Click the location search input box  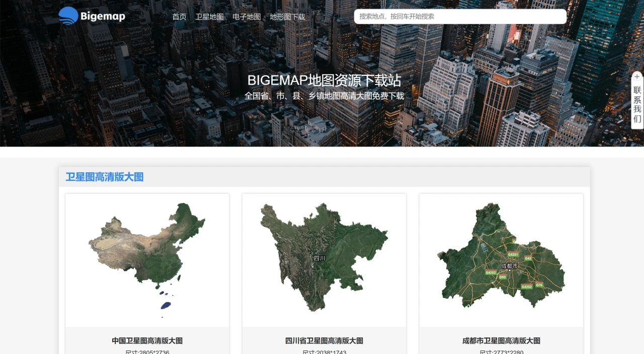click(459, 16)
